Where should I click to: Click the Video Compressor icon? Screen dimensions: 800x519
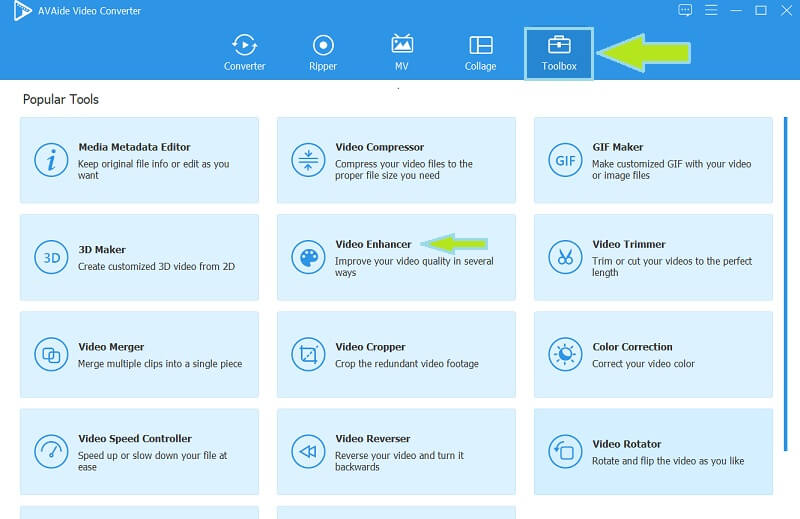[x=308, y=160]
